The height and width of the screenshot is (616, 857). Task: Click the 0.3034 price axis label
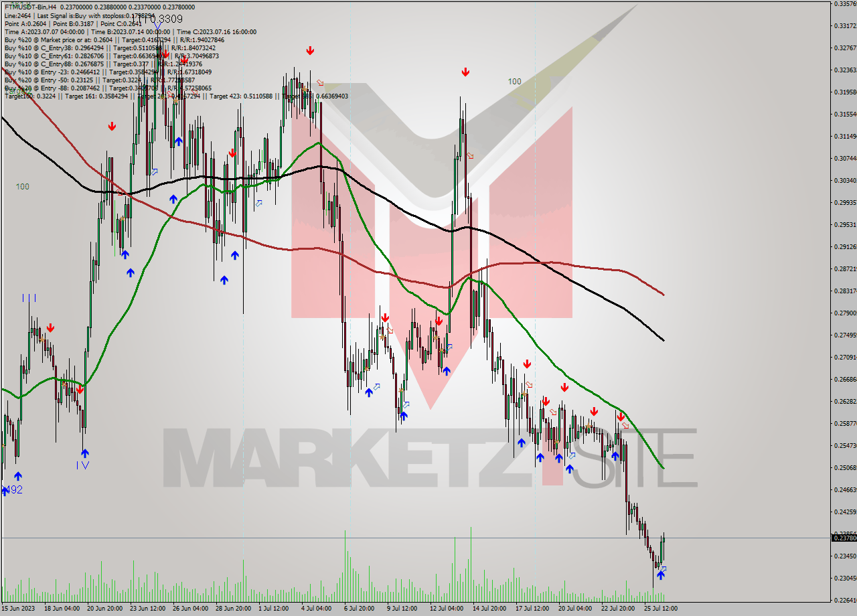(x=844, y=180)
